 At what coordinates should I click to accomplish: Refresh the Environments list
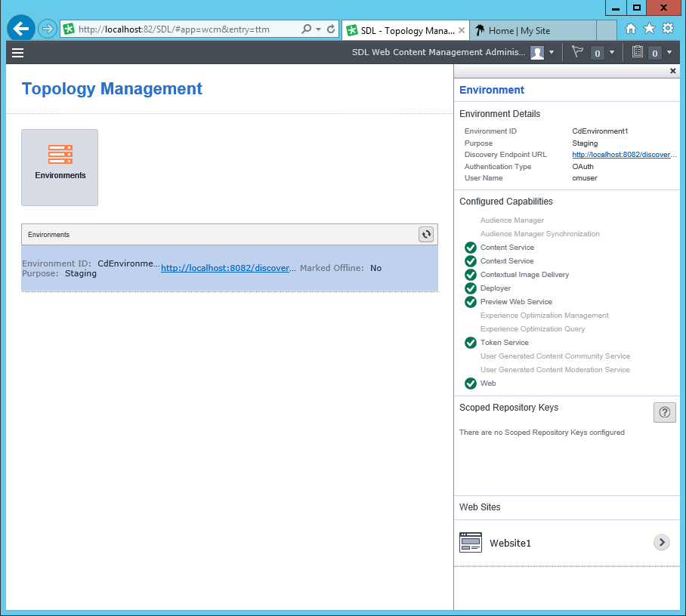[x=427, y=235]
